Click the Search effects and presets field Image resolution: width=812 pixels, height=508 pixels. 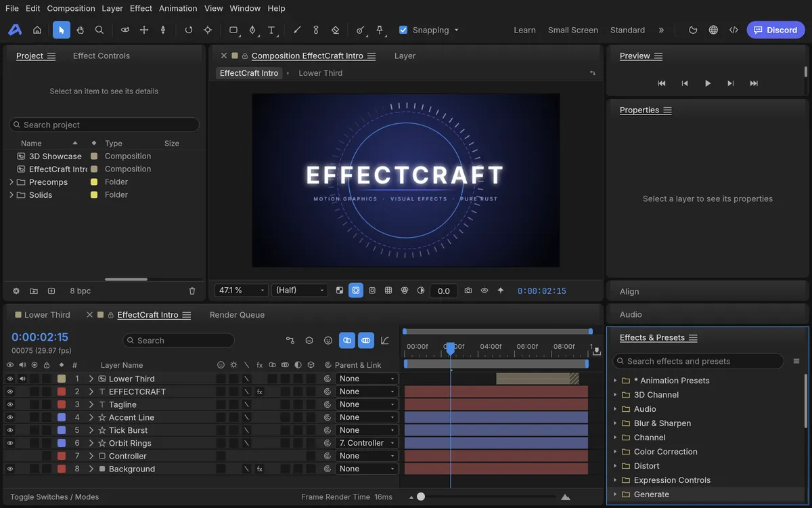point(698,361)
